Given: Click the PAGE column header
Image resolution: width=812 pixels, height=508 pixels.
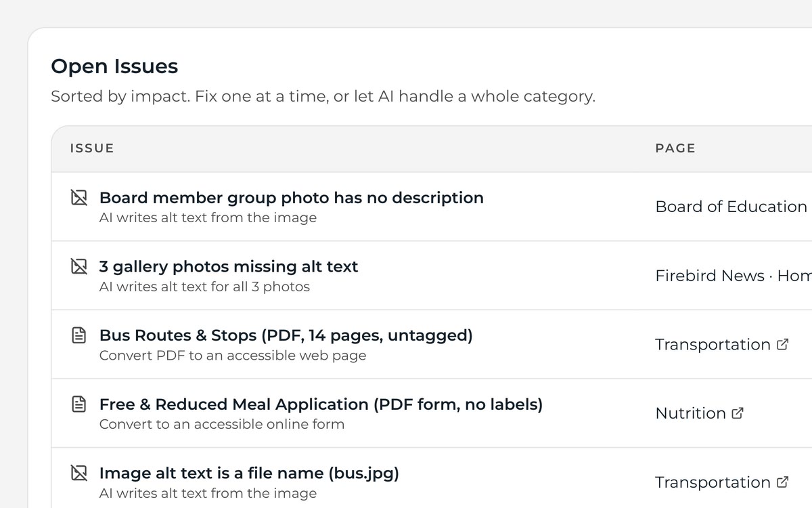Looking at the screenshot, I should tap(675, 148).
